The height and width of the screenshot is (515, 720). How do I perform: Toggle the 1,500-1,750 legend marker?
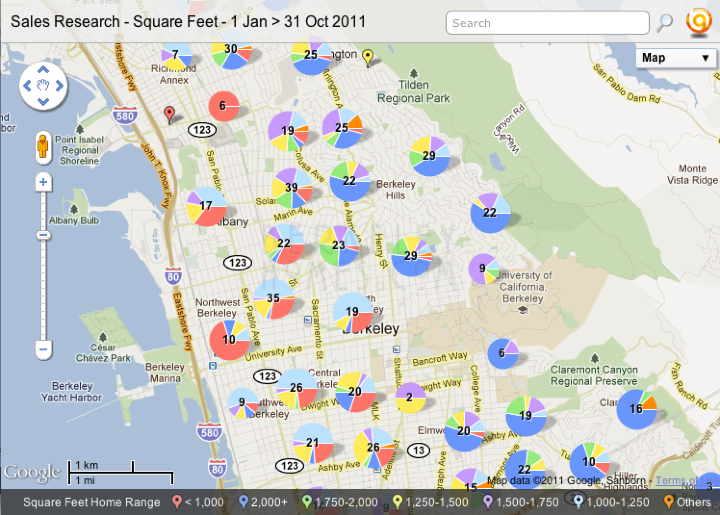click(x=488, y=502)
